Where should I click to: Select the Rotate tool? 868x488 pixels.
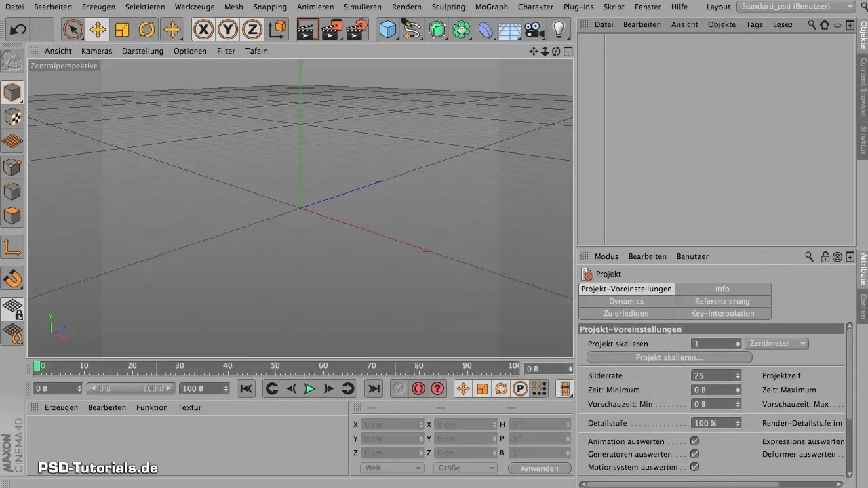click(x=146, y=30)
